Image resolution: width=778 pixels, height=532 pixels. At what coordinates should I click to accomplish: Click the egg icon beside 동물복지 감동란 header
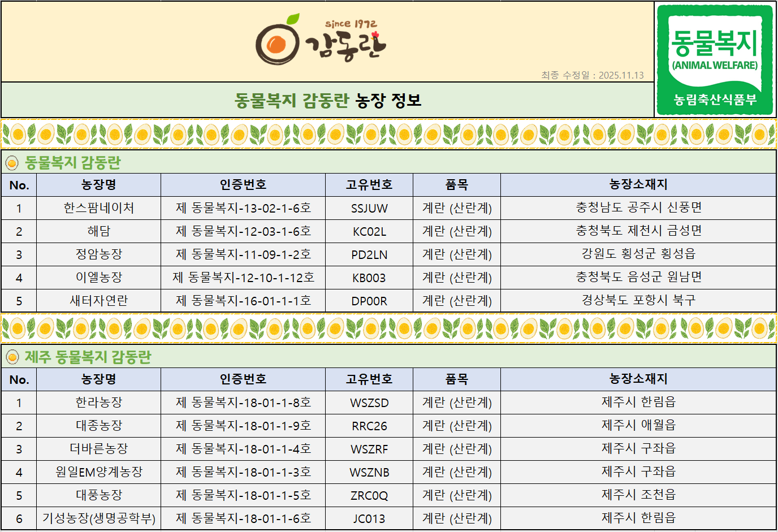point(12,162)
